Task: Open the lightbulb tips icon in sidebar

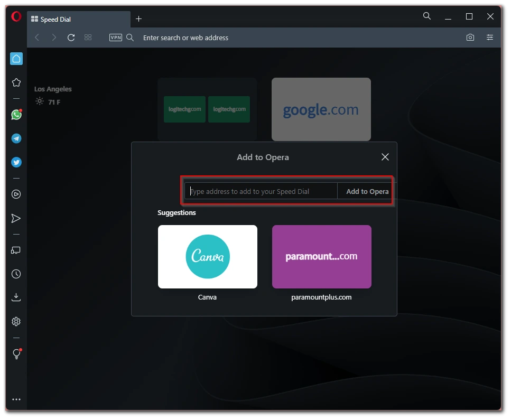Action: [x=16, y=354]
